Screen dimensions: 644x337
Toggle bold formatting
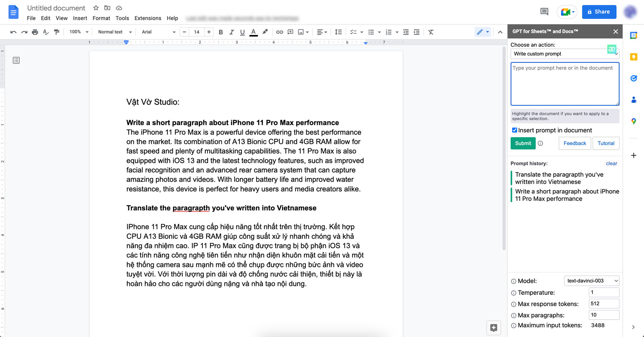click(x=221, y=32)
